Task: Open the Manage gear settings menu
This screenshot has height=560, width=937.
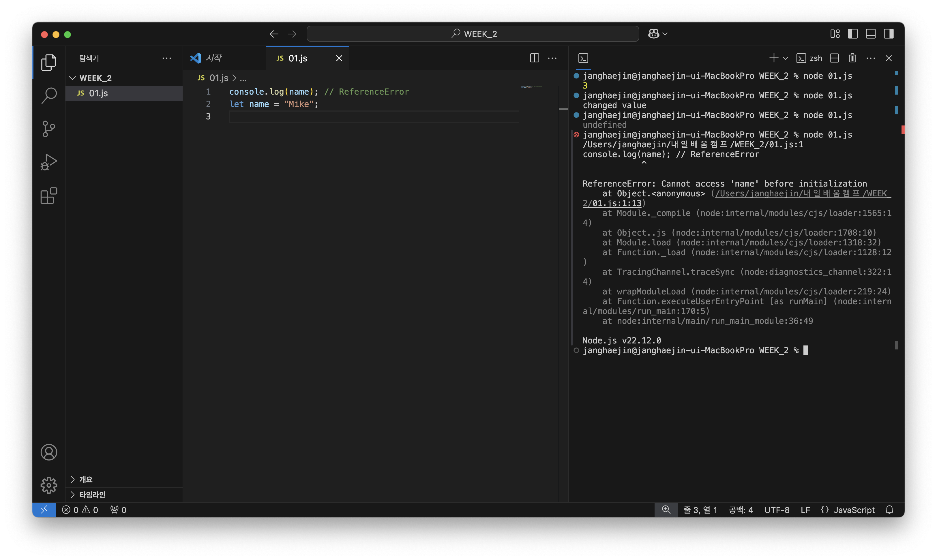Action: [49, 485]
